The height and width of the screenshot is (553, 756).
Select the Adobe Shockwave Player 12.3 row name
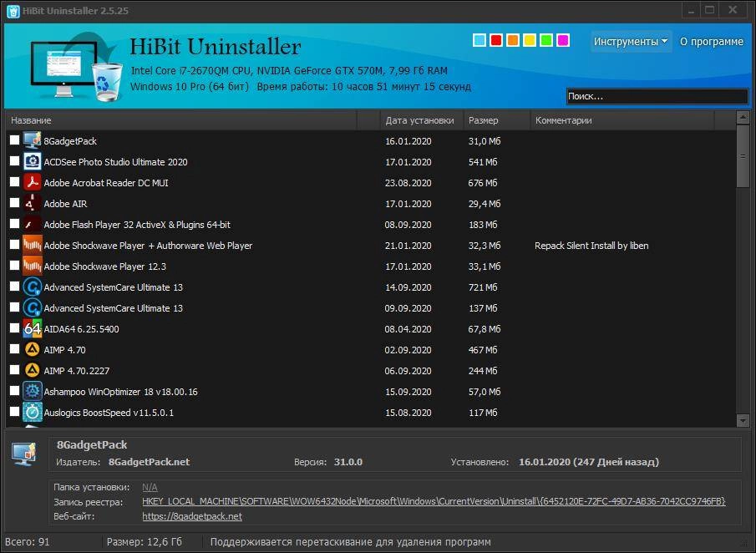pos(104,266)
